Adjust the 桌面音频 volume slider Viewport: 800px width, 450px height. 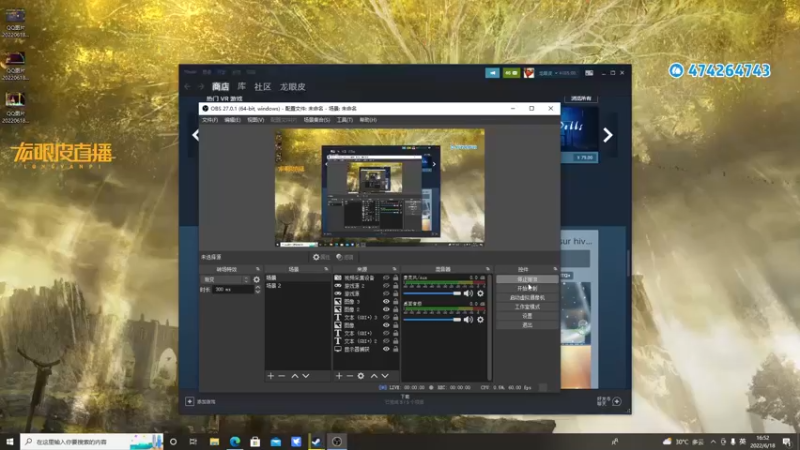(432, 319)
